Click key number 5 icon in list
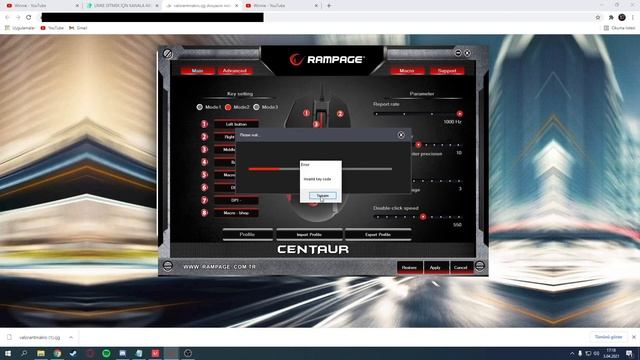 pos(204,175)
